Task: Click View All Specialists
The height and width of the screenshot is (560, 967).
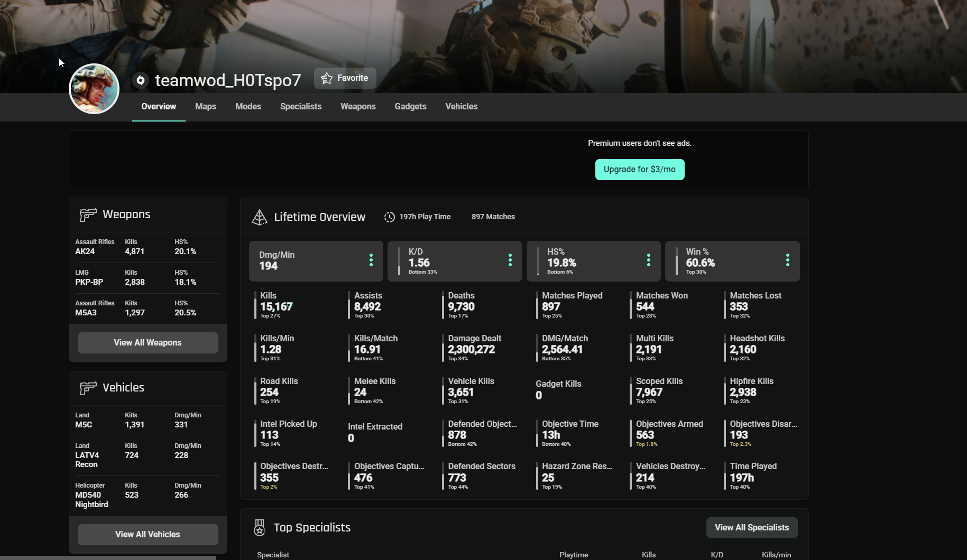Action: (751, 527)
